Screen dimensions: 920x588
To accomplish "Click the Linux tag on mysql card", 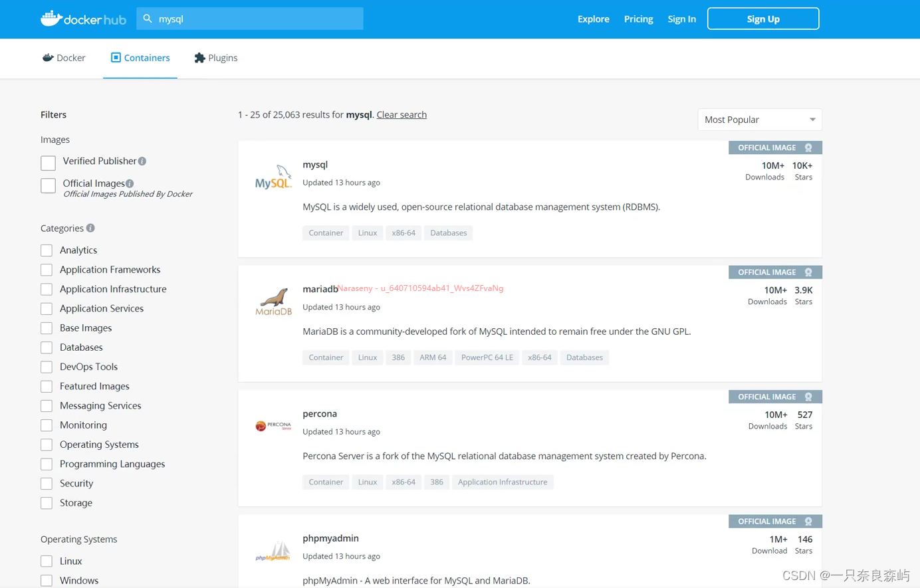I will tap(368, 233).
